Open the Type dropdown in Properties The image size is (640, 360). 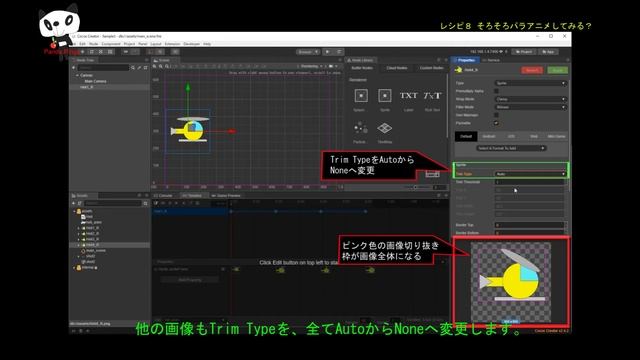[531, 83]
